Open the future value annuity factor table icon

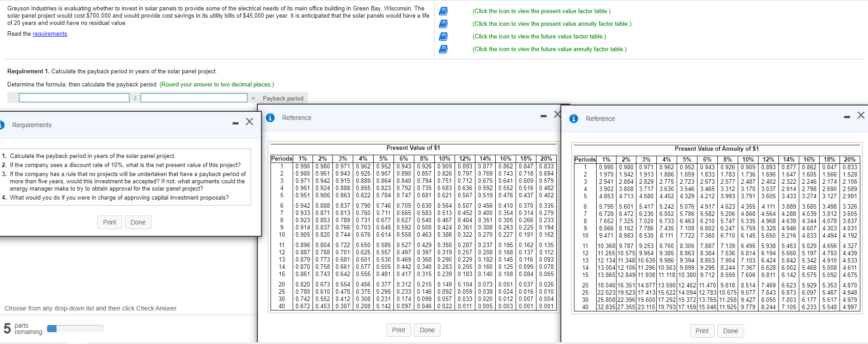point(444,49)
